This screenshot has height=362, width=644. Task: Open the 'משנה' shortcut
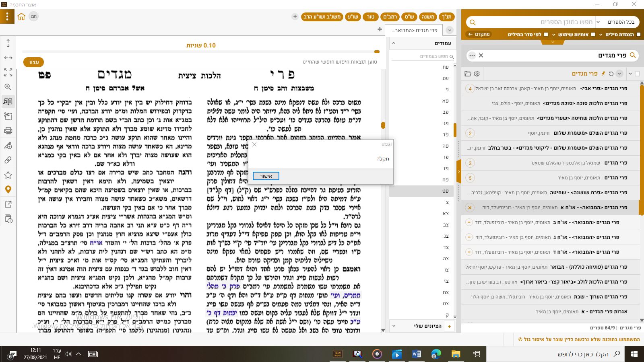[428, 16]
